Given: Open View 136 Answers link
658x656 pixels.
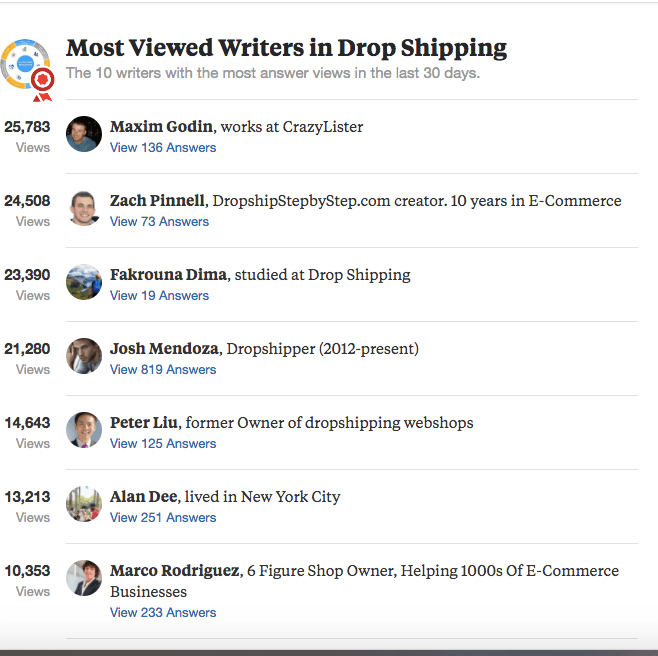Looking at the screenshot, I should pos(163,148).
